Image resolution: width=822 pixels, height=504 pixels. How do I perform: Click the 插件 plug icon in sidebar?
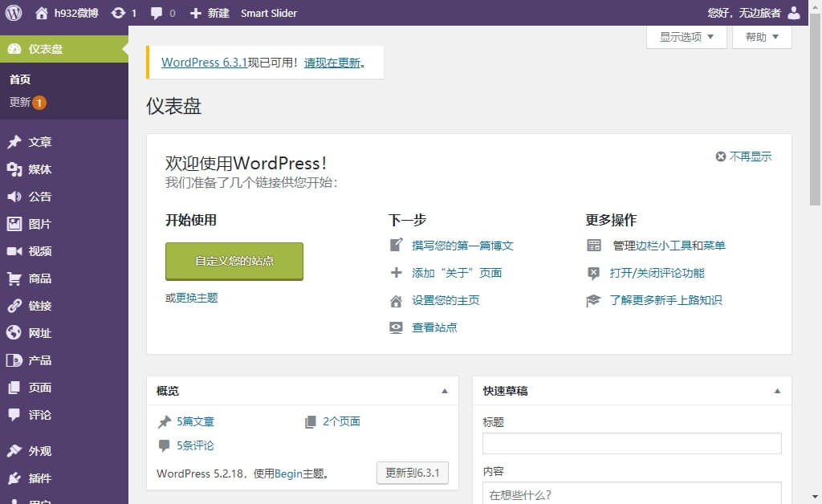coord(14,478)
